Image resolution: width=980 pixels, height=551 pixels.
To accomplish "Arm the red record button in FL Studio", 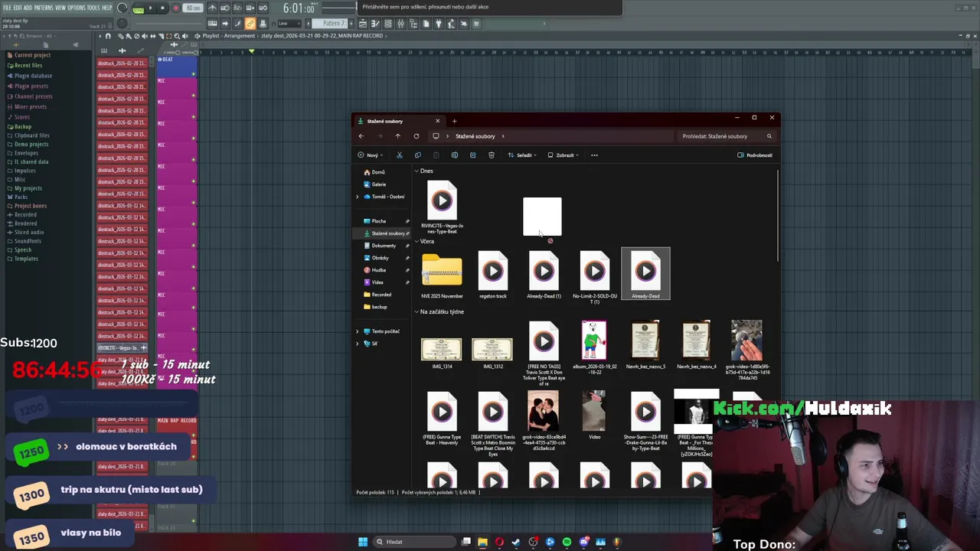I will point(175,8).
